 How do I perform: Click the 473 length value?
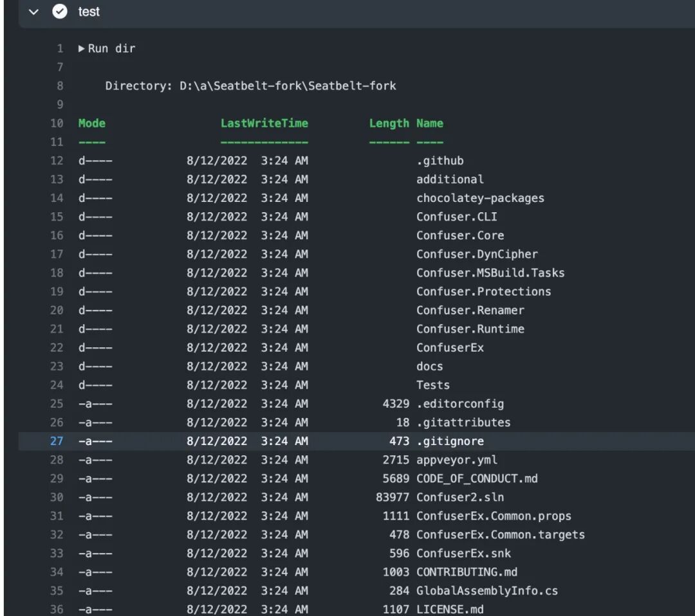pyautogui.click(x=400, y=441)
